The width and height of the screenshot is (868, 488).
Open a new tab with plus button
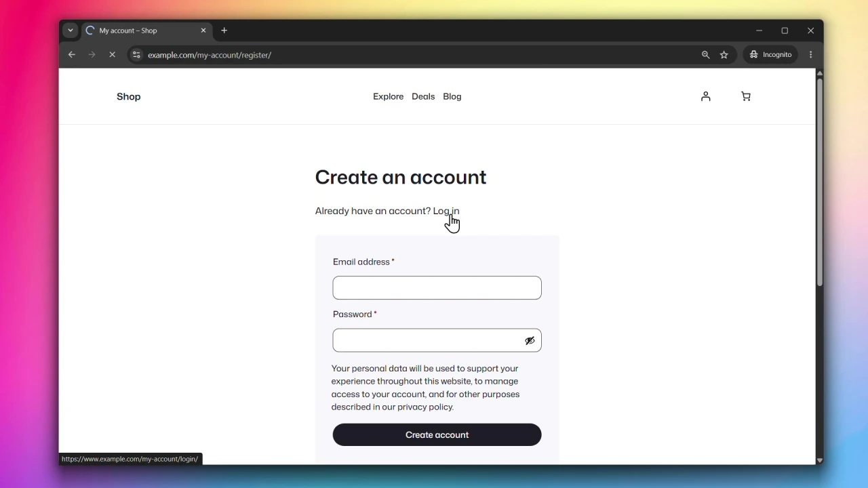(x=224, y=30)
